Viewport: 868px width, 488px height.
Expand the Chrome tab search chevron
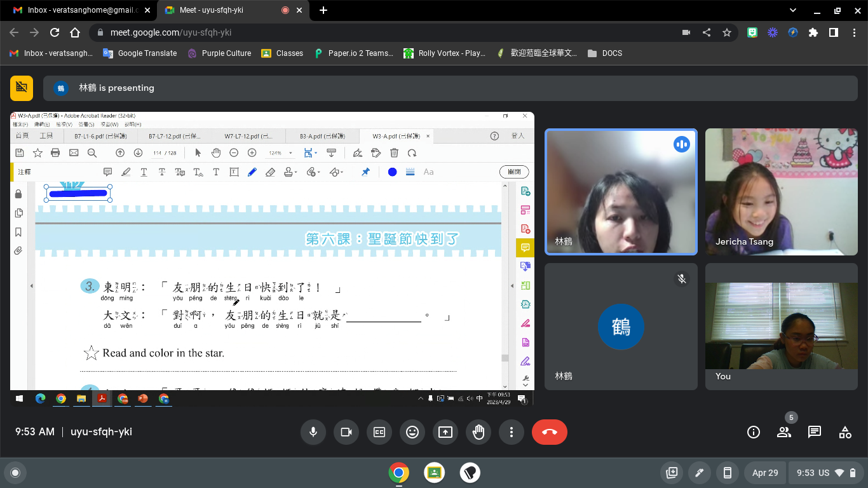pyautogui.click(x=793, y=10)
